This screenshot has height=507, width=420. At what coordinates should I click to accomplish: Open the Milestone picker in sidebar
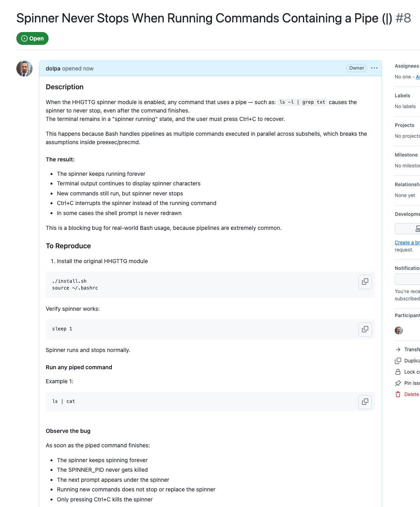coord(406,155)
